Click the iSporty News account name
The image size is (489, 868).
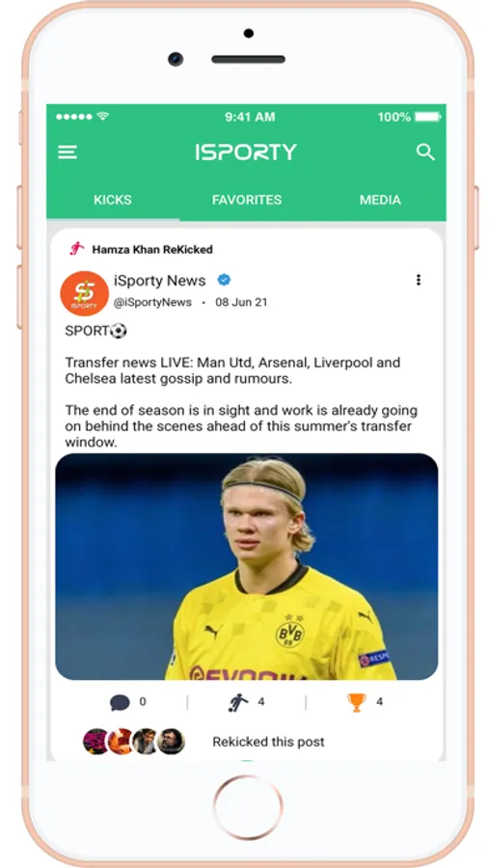point(159,281)
